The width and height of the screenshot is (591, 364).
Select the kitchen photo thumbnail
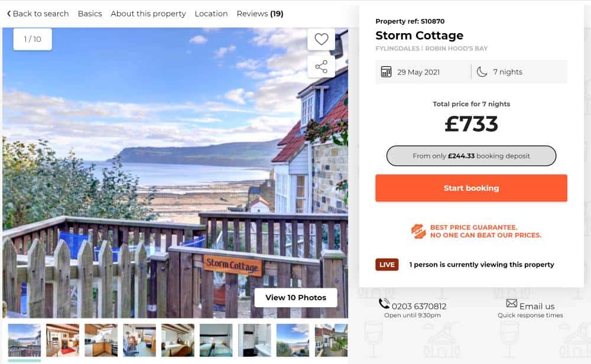[x=101, y=340]
